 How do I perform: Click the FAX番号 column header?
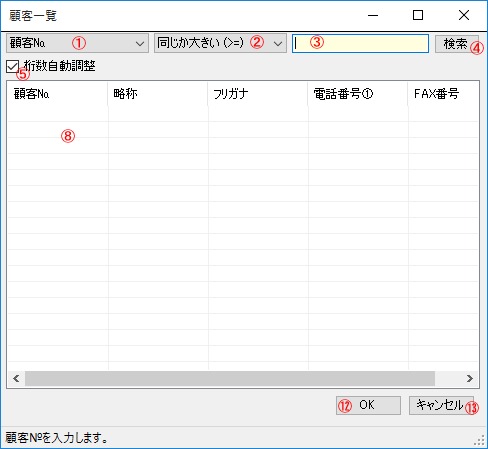pos(443,94)
